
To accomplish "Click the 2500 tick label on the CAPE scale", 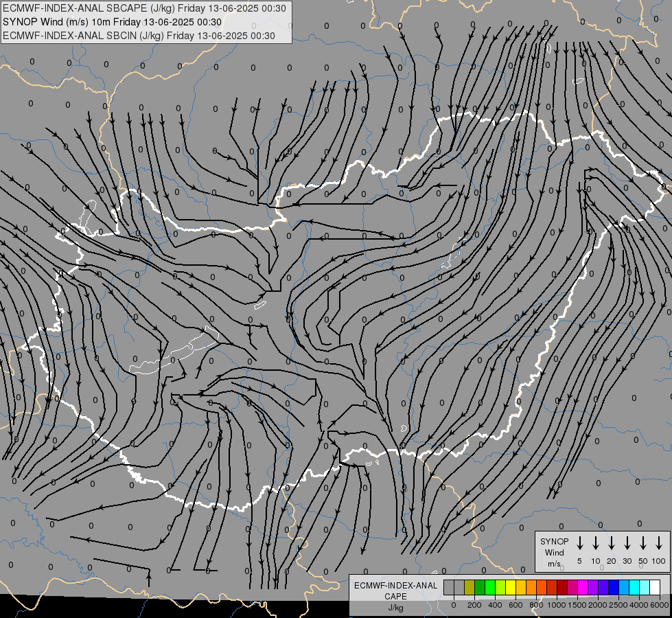I will 618,605.
